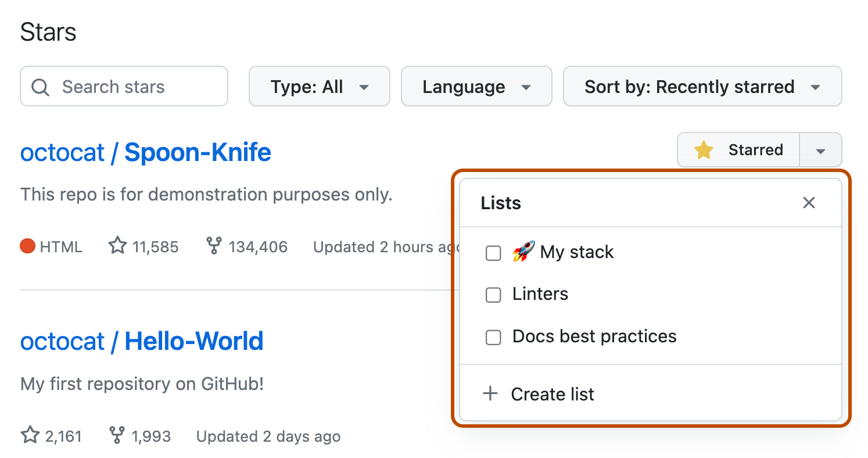
Task: Click the fork icon beside 1,993
Action: pyautogui.click(x=117, y=435)
